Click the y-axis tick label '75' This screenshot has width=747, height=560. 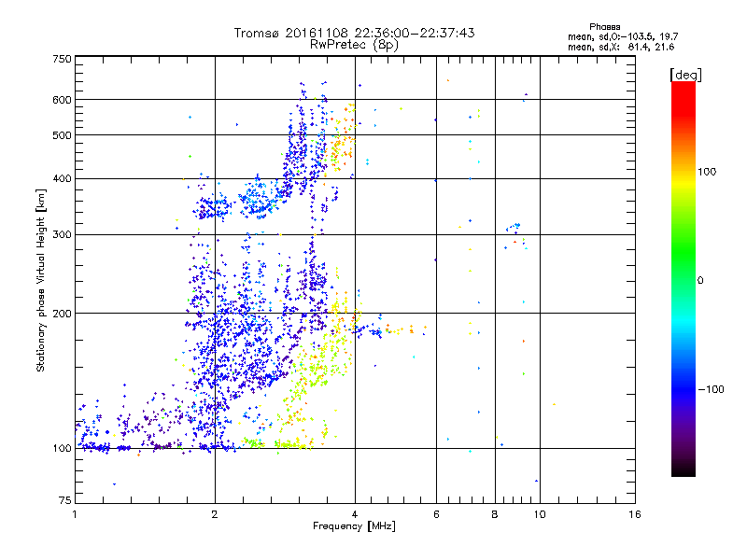click(65, 500)
